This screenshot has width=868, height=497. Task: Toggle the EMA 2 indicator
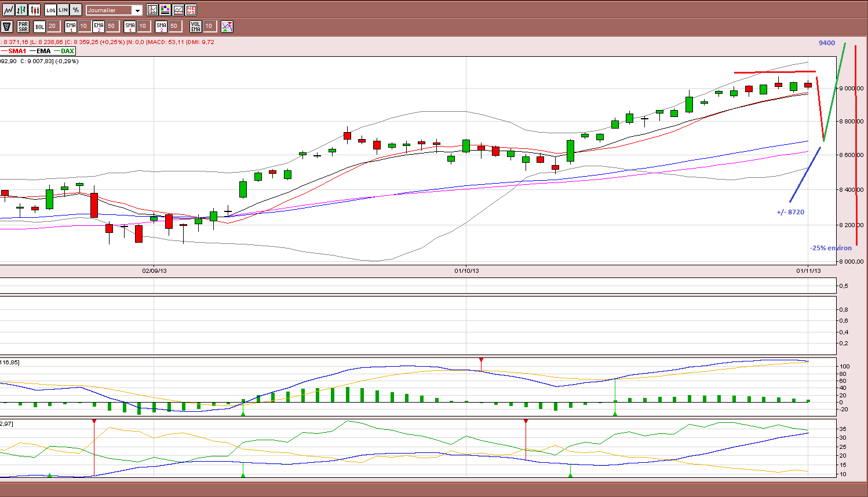click(x=99, y=27)
